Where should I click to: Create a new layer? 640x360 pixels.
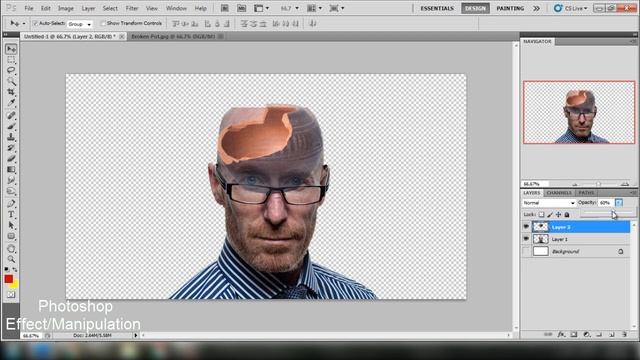point(612,334)
